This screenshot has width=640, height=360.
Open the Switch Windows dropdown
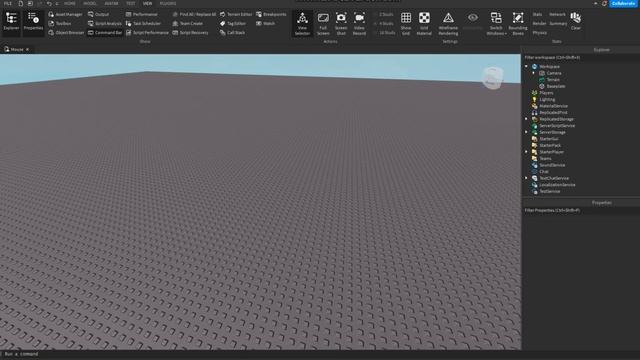(x=496, y=24)
